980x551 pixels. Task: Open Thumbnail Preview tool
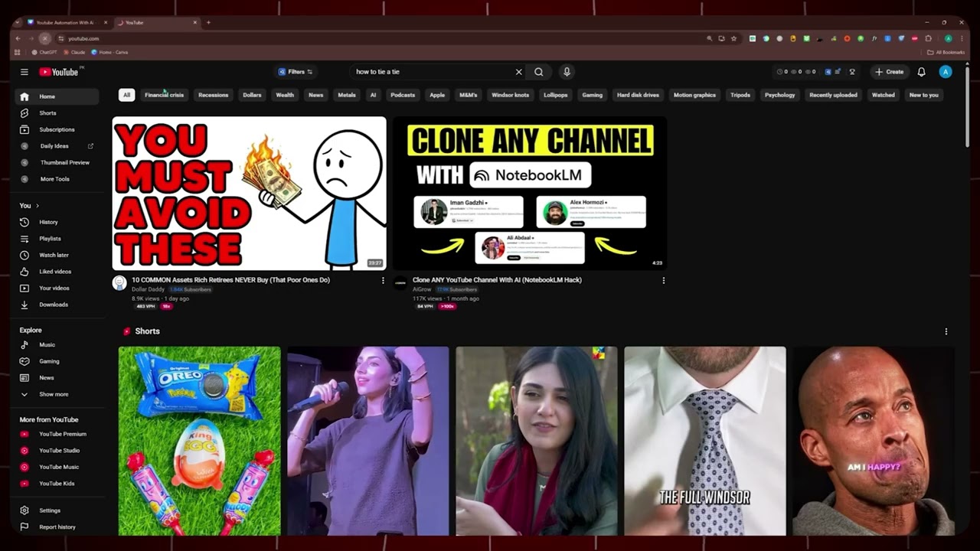click(x=57, y=162)
